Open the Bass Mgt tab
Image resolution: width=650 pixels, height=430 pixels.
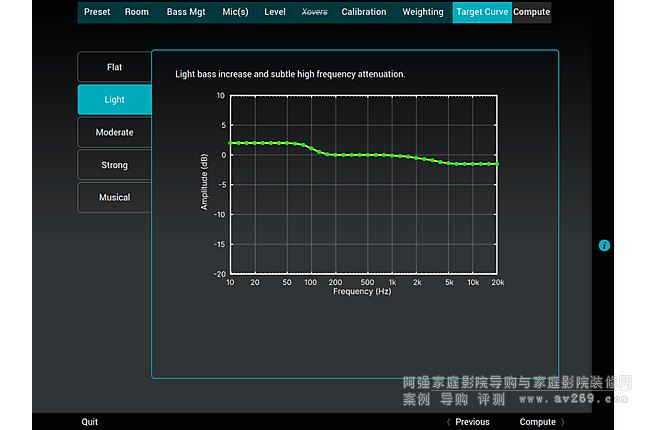184,12
